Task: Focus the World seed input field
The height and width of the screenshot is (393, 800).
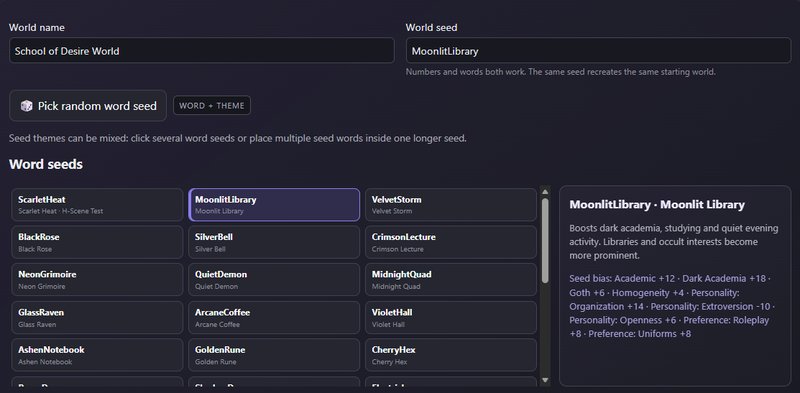Action: [x=598, y=51]
